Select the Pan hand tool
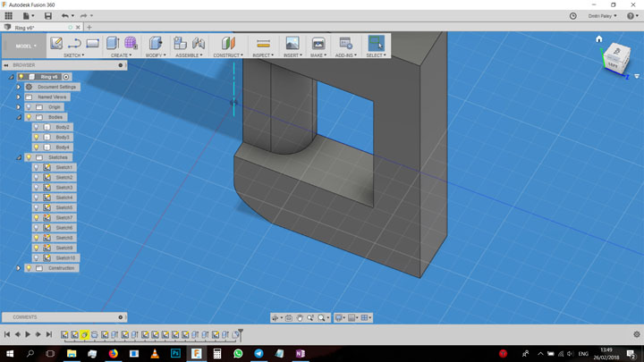Screen dimensions: 644x362 (x=300, y=317)
